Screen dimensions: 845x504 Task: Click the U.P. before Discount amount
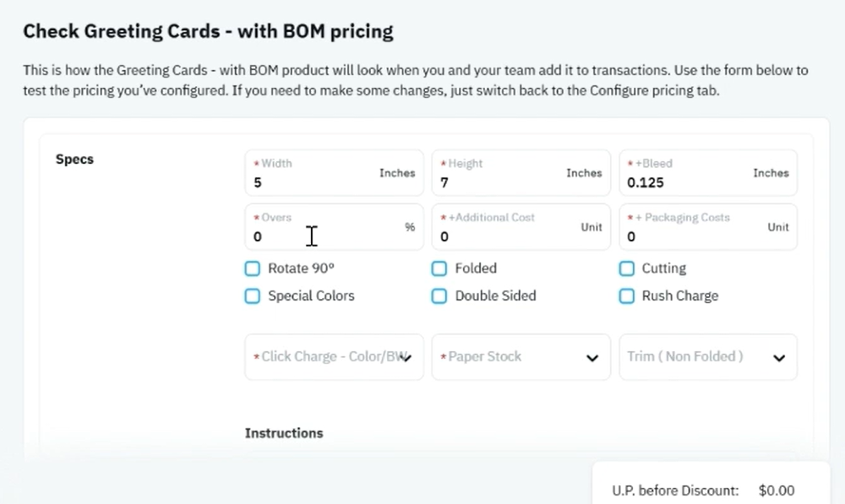click(x=777, y=490)
